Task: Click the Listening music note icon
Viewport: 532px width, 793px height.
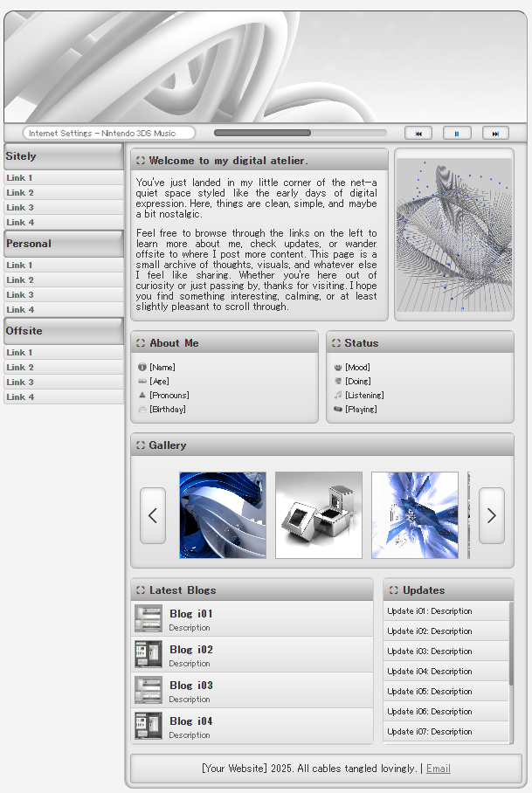Action: pos(338,395)
